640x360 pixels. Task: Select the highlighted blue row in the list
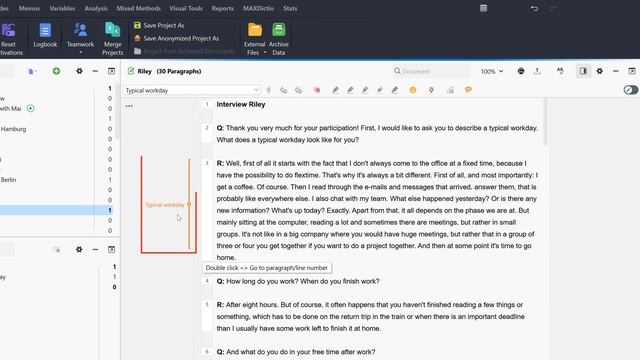pos(57,210)
